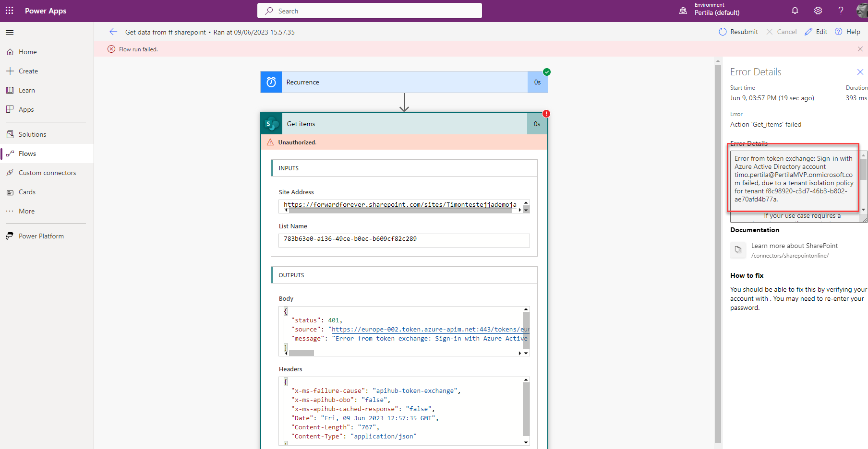Click the source URL link in Body output
The height and width of the screenshot is (449, 868).
[431, 330]
